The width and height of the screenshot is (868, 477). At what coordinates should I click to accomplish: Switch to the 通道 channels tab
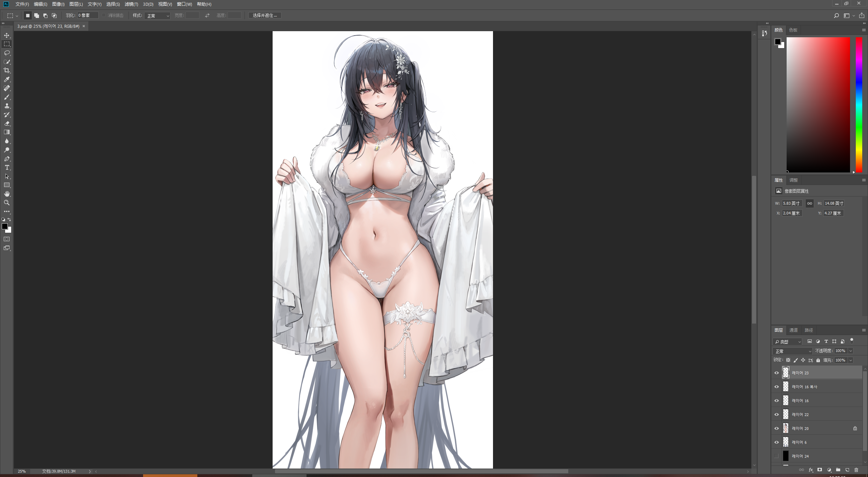click(793, 330)
